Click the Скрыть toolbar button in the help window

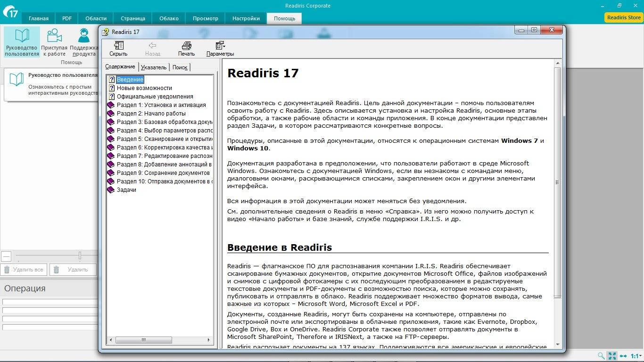coord(118,49)
